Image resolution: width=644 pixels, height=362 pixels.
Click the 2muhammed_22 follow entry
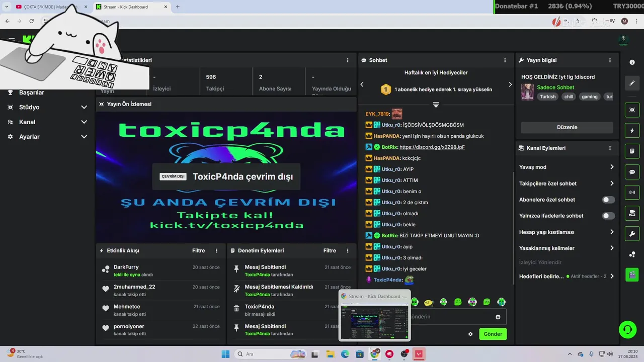click(161, 290)
